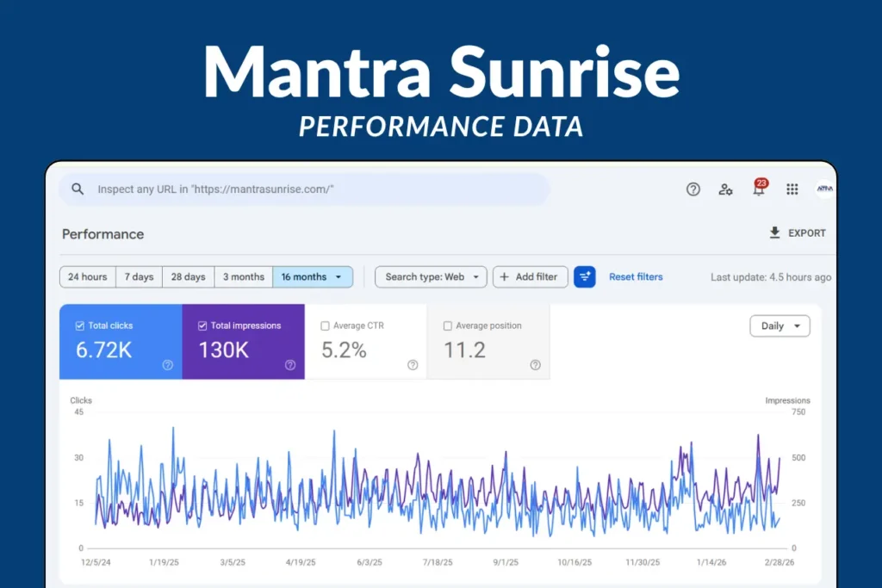Select the 3 months date range tab
The width and height of the screenshot is (882, 588).
244,276
